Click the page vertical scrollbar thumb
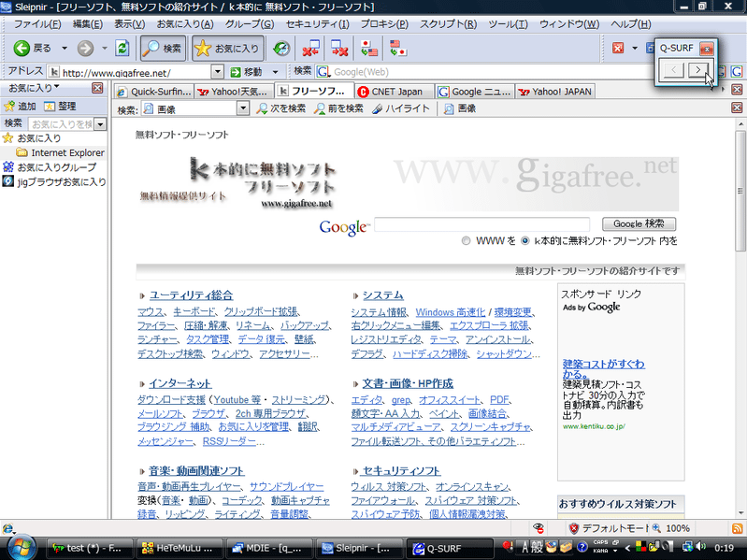747x560 pixels. click(x=740, y=192)
